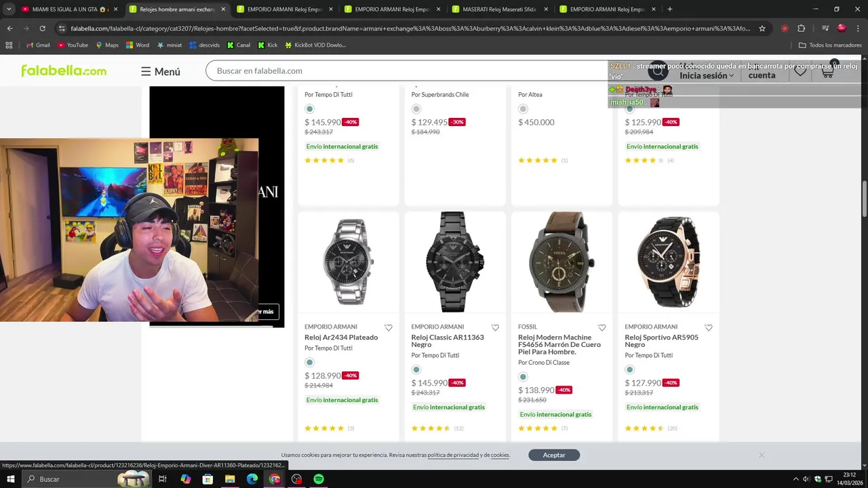Open the Kick bookmark

(268, 45)
